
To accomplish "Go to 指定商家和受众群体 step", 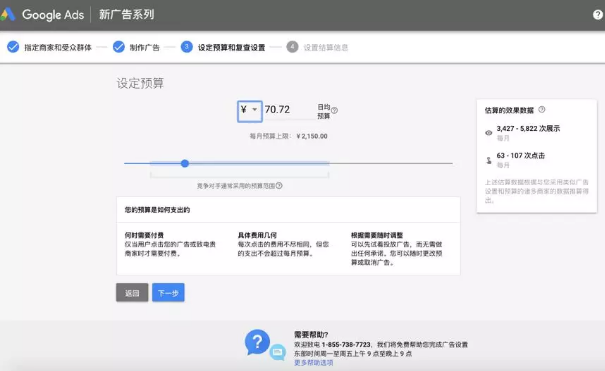I will [58, 47].
